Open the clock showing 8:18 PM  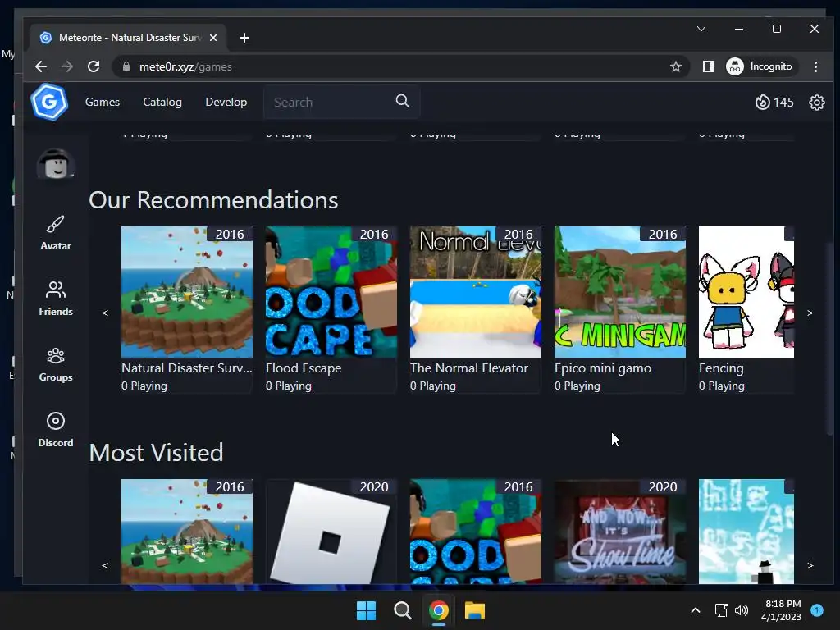tap(781, 610)
